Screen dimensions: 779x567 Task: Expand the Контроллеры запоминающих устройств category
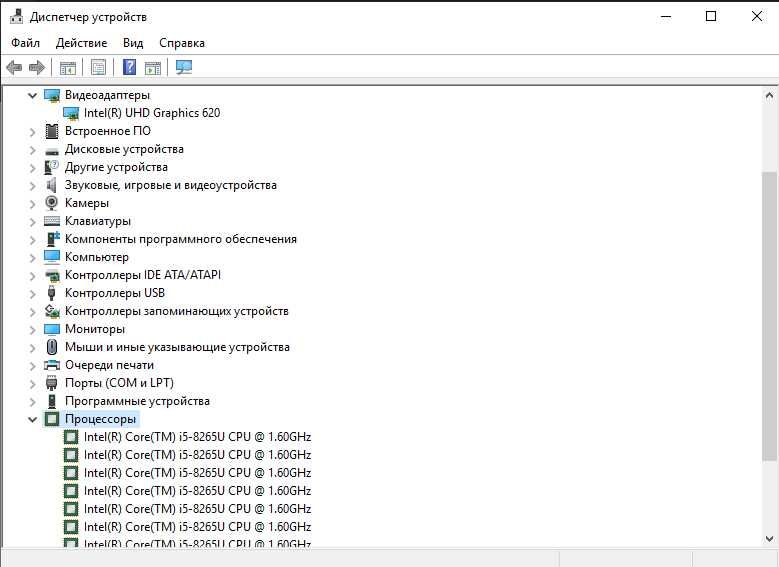pos(32,312)
